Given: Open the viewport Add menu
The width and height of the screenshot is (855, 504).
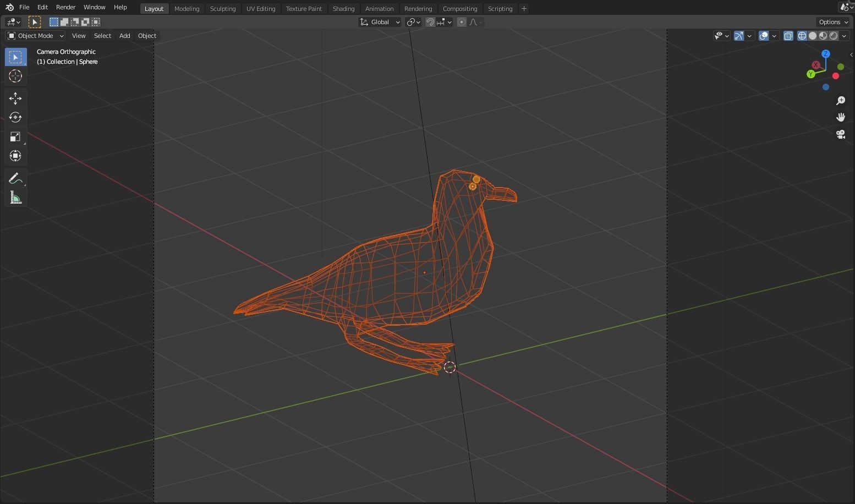Looking at the screenshot, I should point(124,36).
